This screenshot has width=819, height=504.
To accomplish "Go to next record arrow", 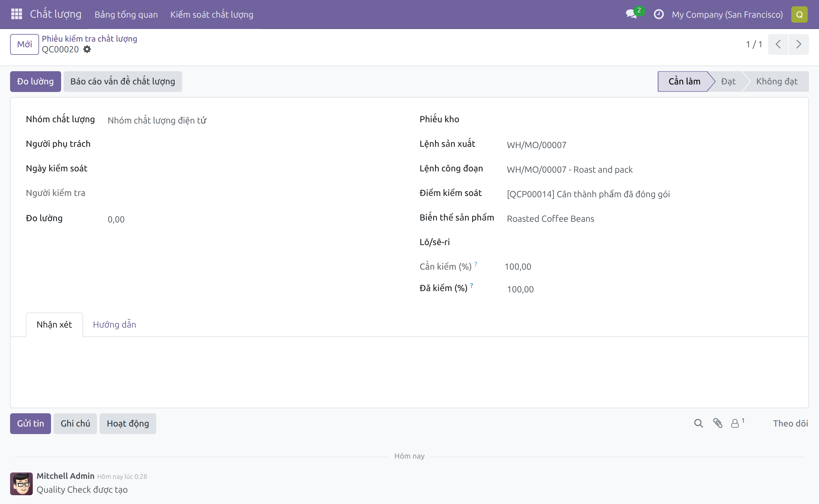I will click(x=798, y=44).
